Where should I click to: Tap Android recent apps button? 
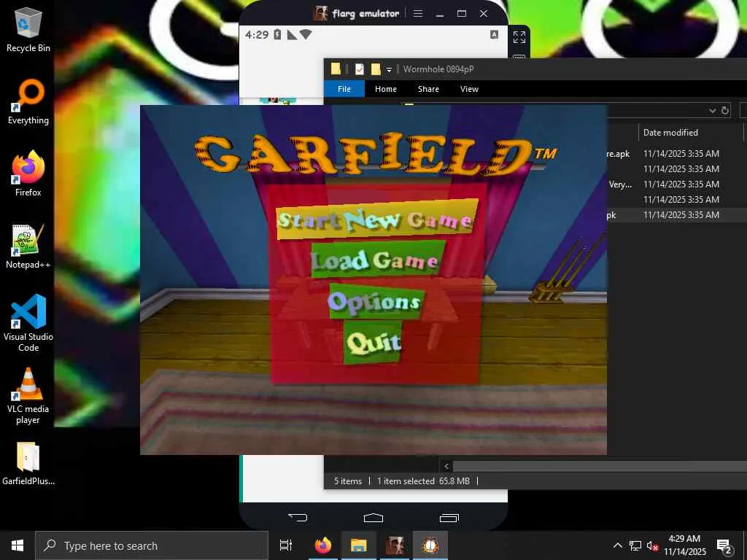[449, 518]
